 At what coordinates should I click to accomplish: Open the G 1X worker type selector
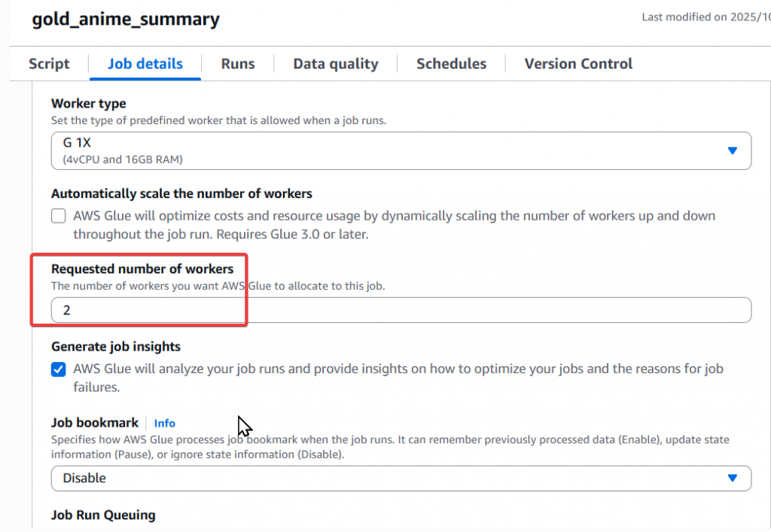(401, 150)
